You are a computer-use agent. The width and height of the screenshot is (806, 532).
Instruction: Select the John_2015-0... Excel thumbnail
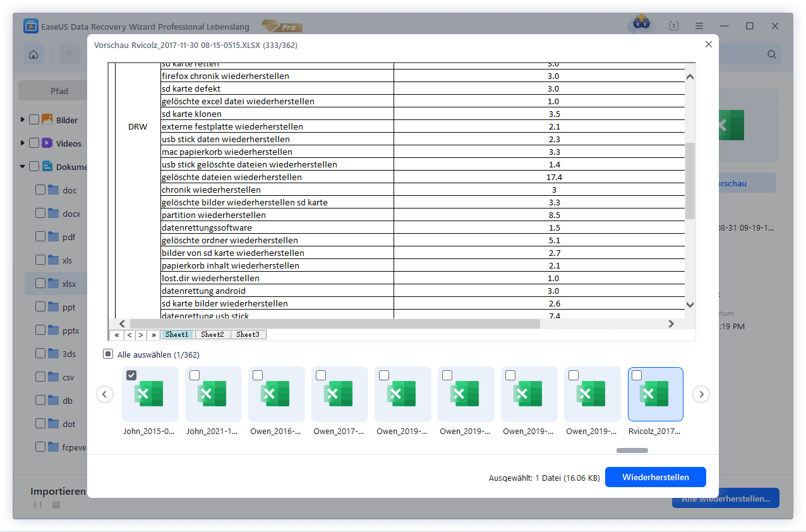click(150, 394)
